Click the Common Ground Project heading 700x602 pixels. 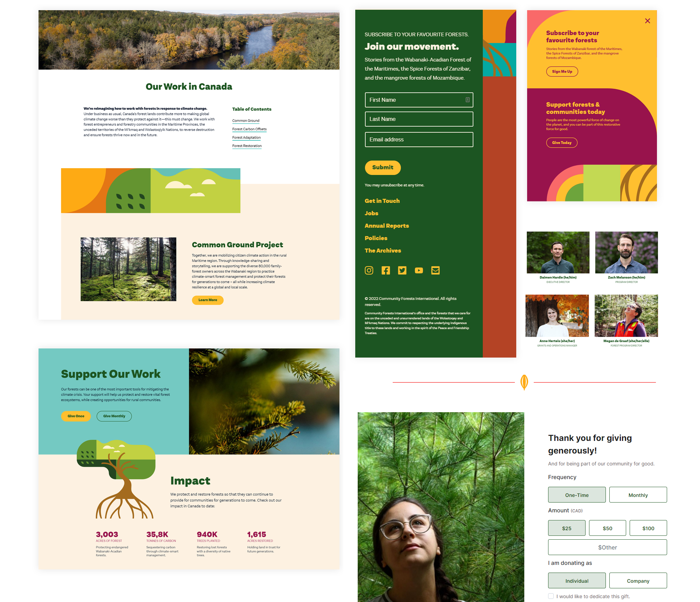pos(237,245)
